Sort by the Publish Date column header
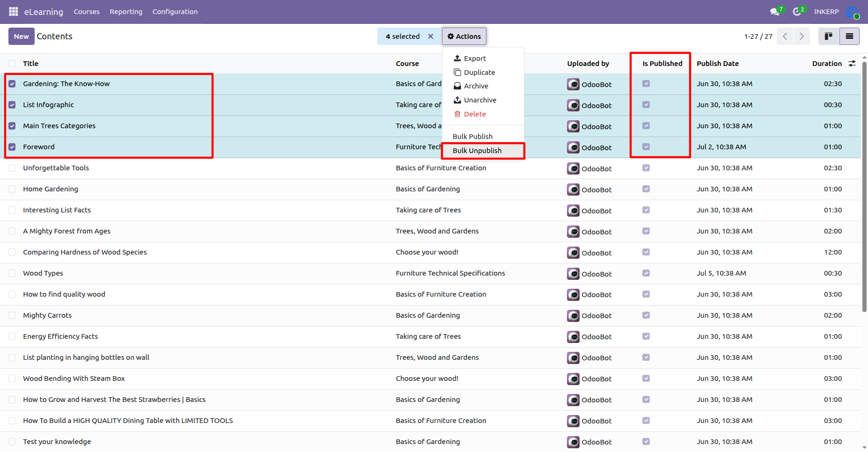The height and width of the screenshot is (452, 868). tap(718, 64)
